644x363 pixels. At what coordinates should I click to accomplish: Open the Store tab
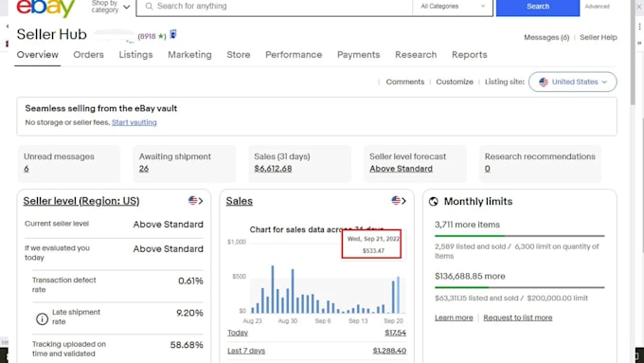click(239, 55)
